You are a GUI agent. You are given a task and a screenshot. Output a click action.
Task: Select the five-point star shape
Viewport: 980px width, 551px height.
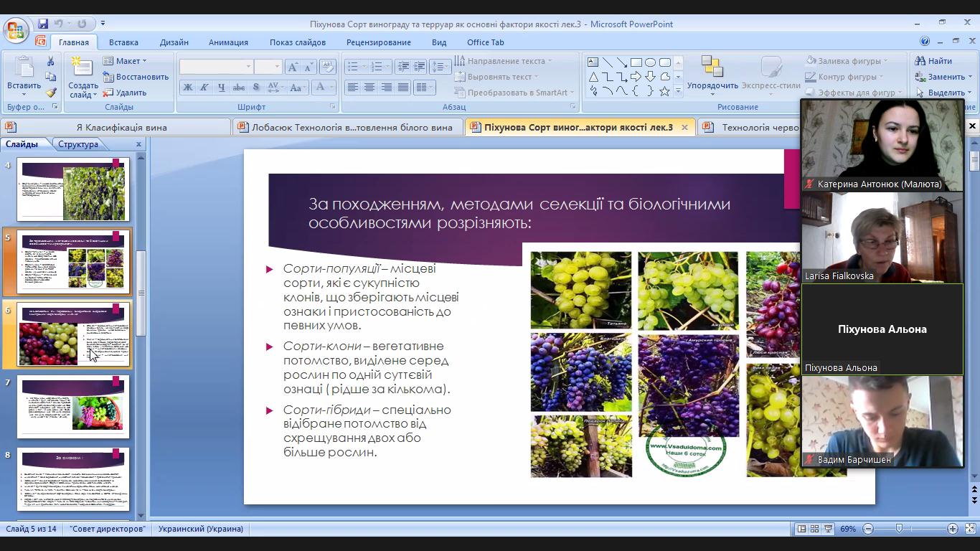[x=664, y=91]
